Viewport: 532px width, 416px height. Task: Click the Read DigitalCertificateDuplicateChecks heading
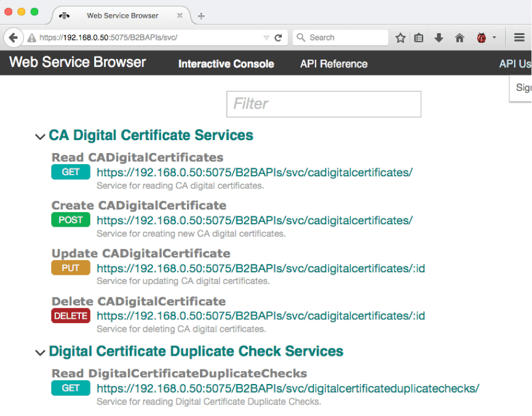[x=179, y=373]
